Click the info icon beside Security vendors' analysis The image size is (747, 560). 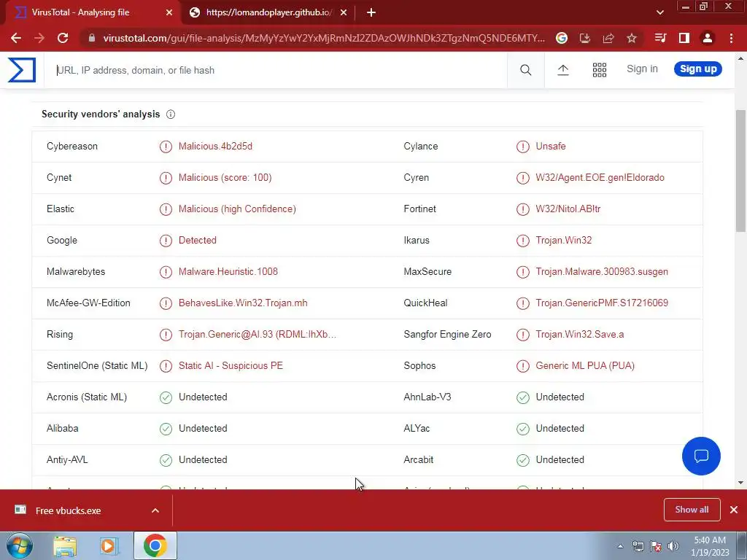(171, 114)
